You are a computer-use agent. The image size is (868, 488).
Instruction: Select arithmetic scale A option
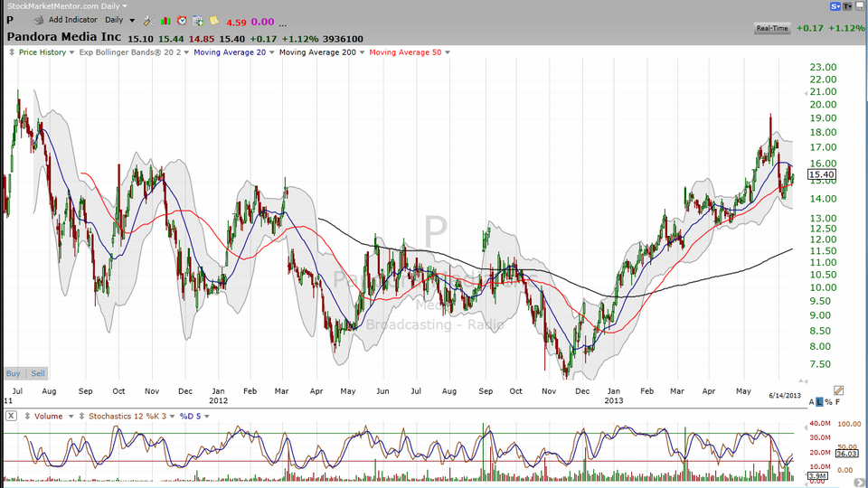(x=812, y=402)
